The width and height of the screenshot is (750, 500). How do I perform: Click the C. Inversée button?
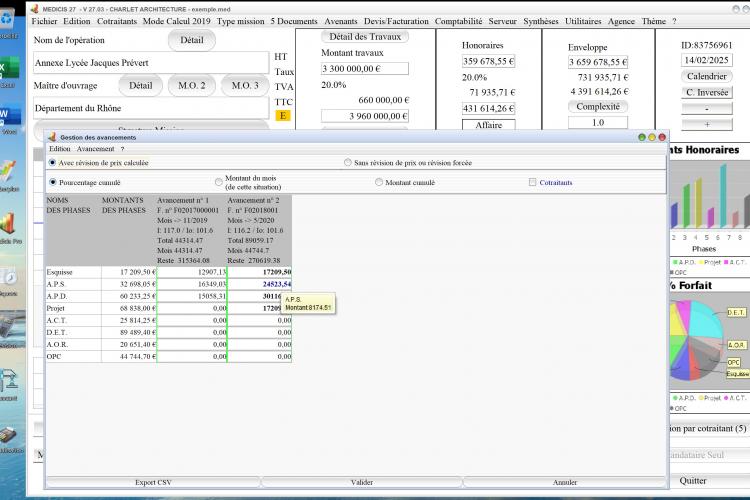[706, 92]
